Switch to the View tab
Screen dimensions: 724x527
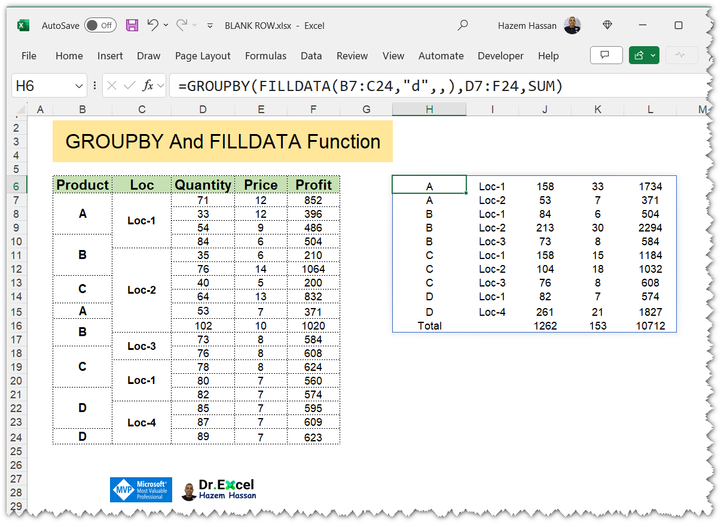pyautogui.click(x=393, y=56)
